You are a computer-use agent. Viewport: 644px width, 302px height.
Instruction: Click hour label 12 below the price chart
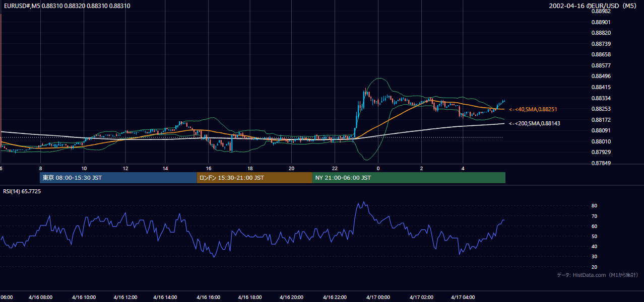click(x=125, y=168)
